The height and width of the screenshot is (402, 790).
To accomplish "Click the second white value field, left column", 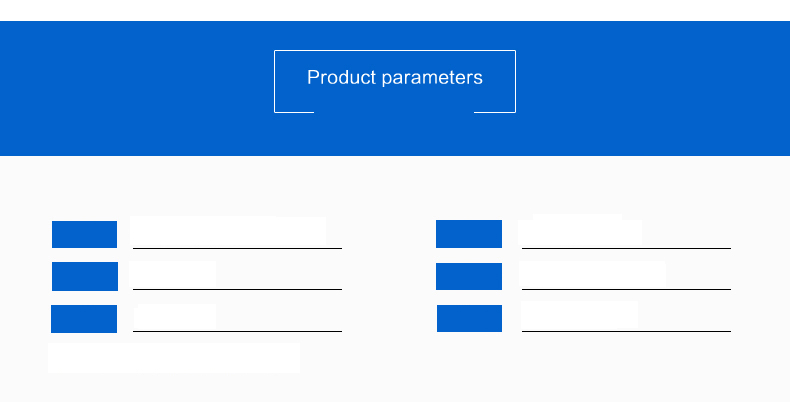I will [173, 274].
